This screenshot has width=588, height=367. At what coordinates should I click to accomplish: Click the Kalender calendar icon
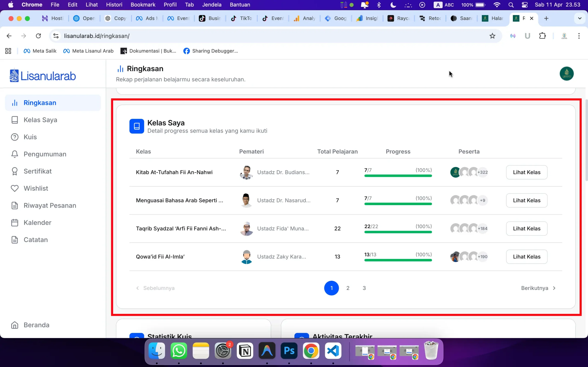pos(14,222)
